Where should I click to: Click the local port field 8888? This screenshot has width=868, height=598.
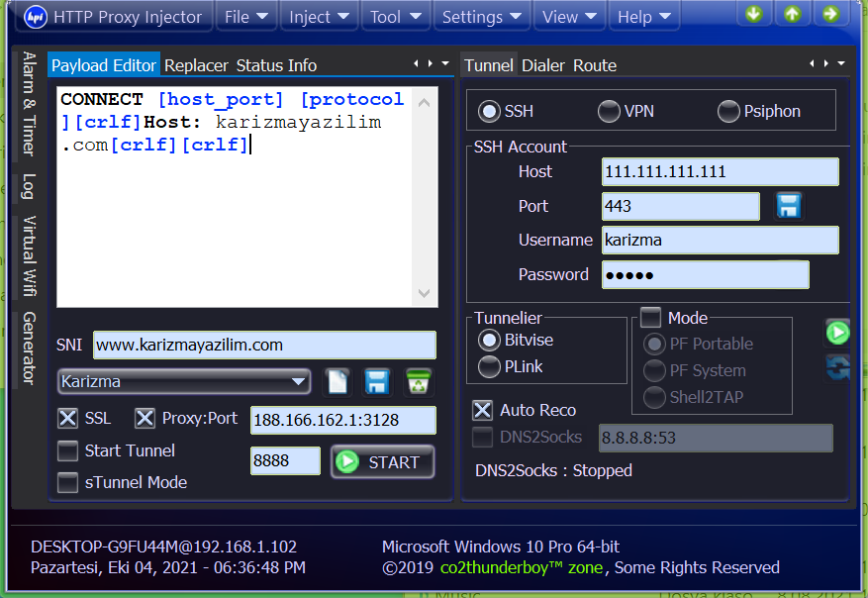285,460
